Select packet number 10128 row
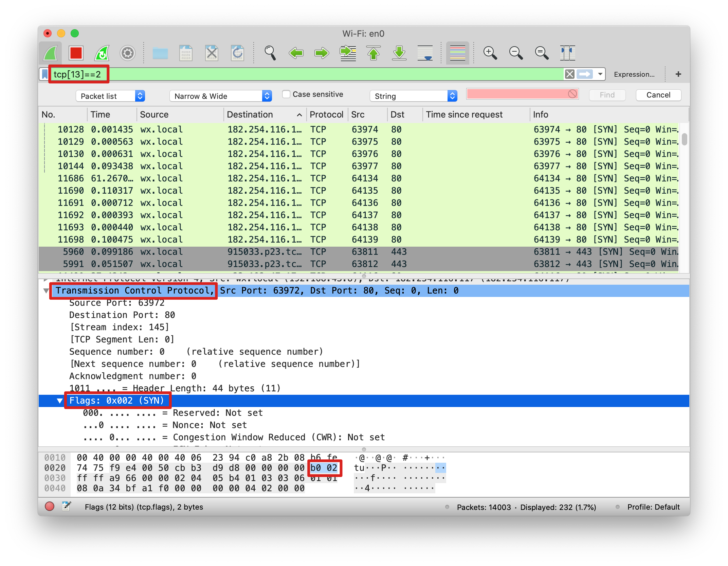 pos(359,129)
